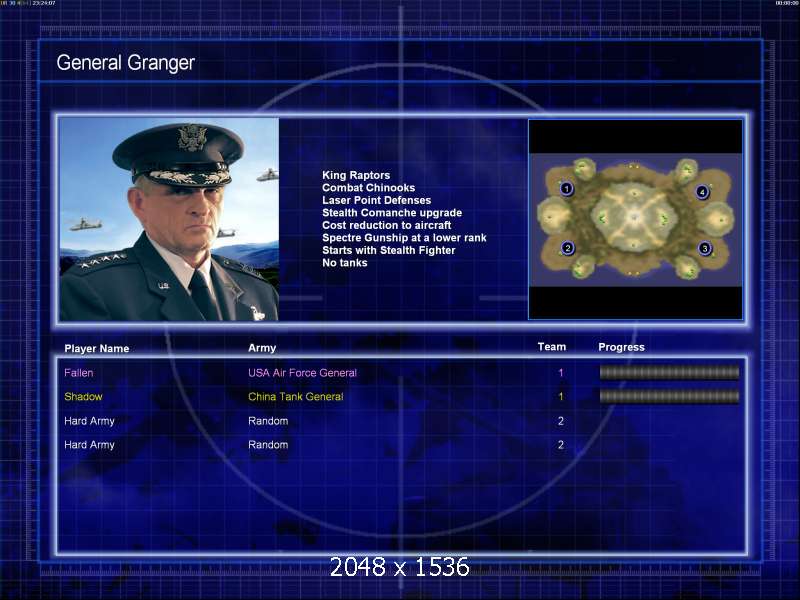Click the Army column header

tap(262, 348)
